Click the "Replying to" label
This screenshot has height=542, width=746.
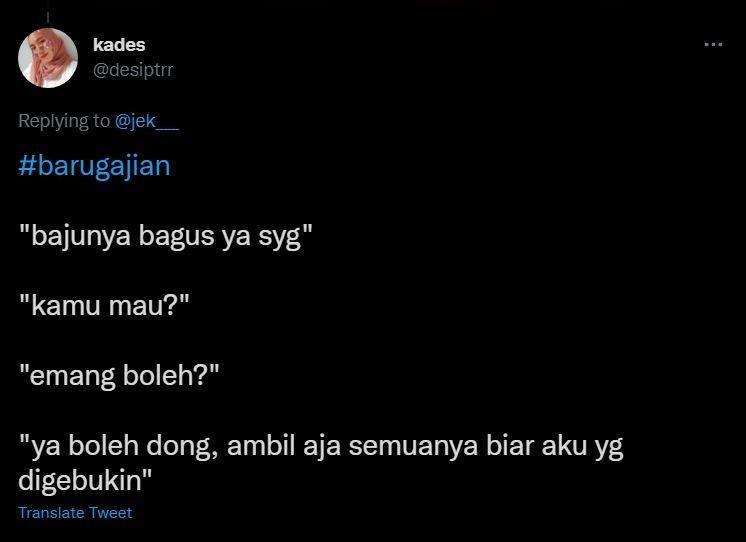64,121
